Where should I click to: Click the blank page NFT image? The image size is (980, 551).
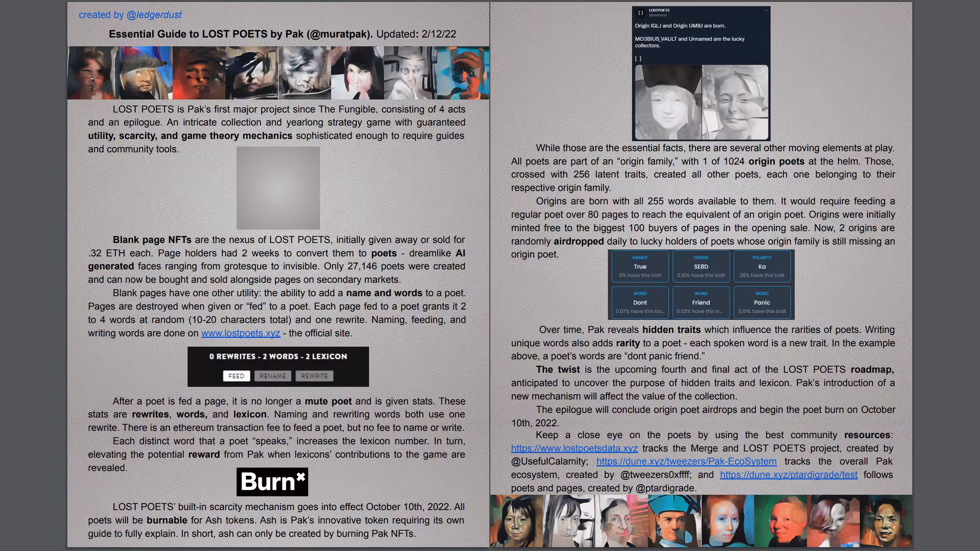pos(278,188)
